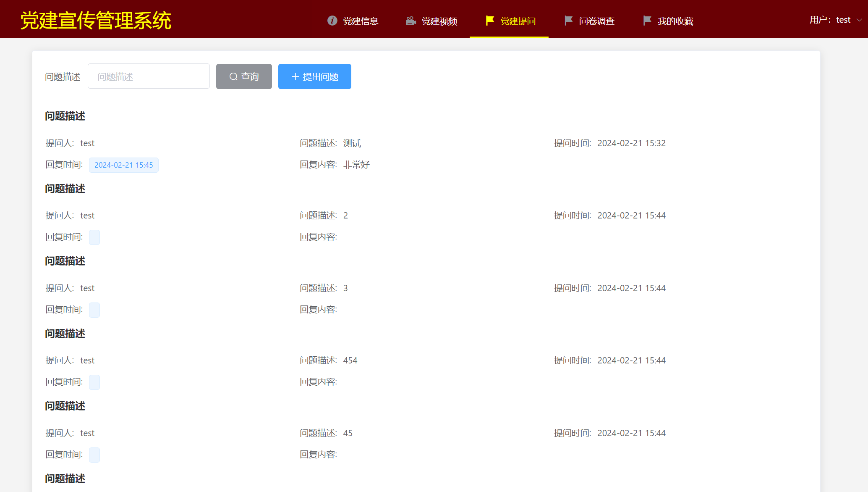Click the 党建宣传管理系统 title logo

96,20
